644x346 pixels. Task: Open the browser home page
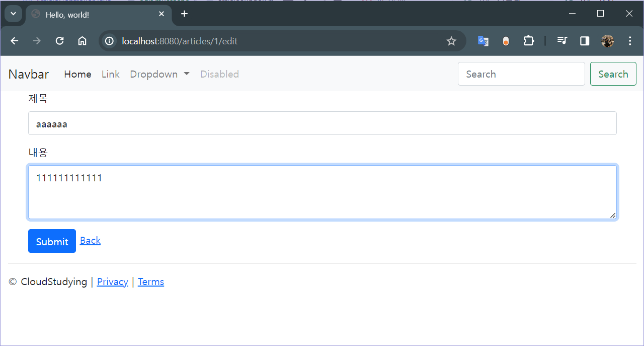[x=82, y=41]
